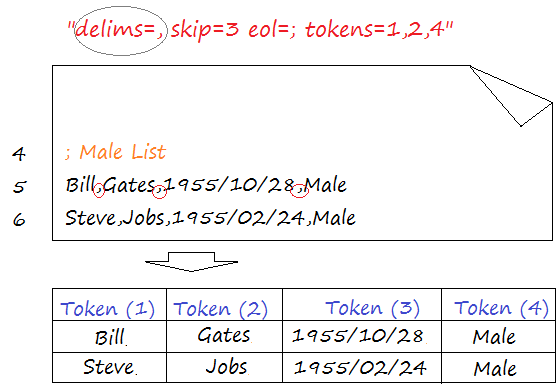Click the Steve,Jobs line in the file
Screen dimensions: 560x392
coord(210,217)
